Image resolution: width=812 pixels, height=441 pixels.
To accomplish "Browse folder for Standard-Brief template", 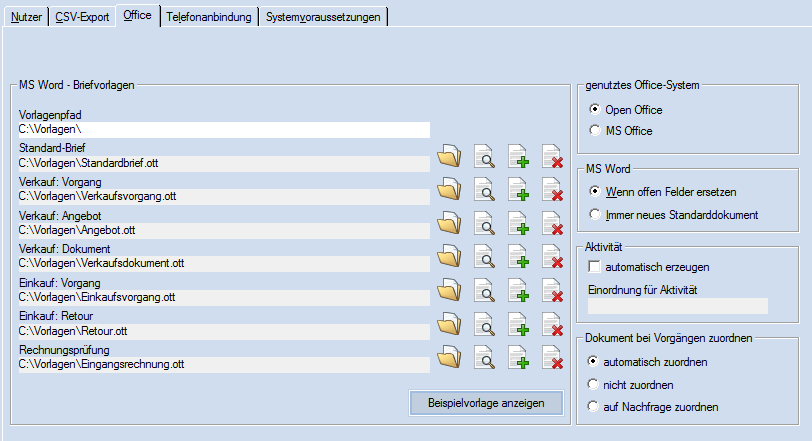I will (x=449, y=156).
